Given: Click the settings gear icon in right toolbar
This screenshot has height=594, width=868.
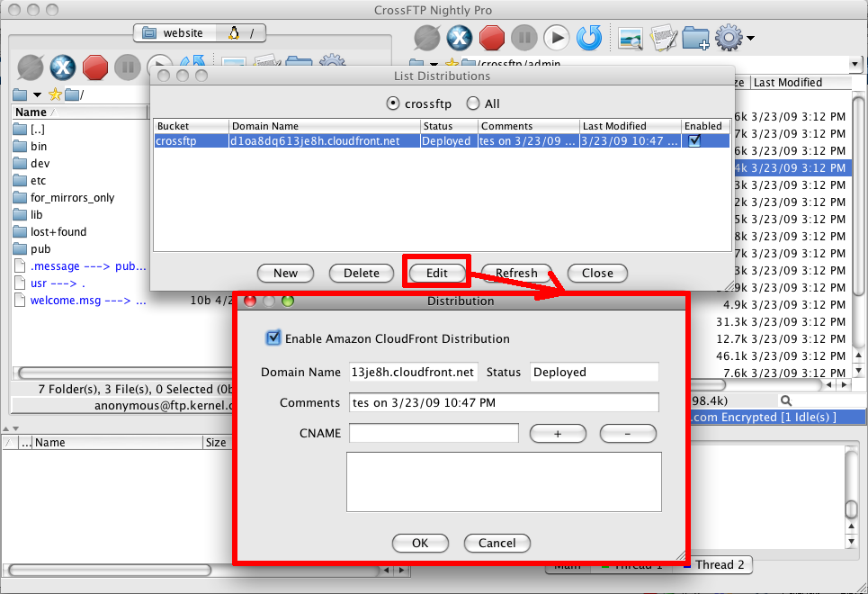Looking at the screenshot, I should point(729,38).
